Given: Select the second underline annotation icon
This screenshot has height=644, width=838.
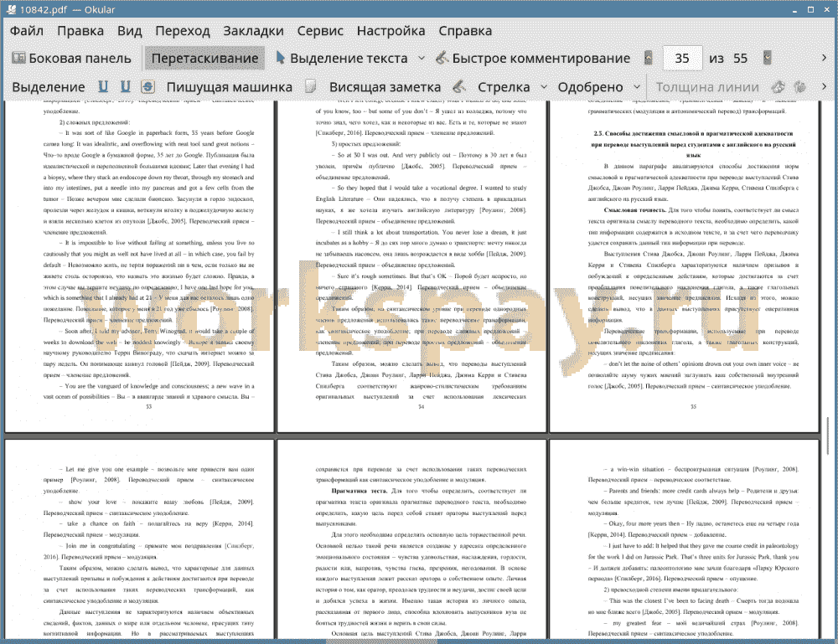Looking at the screenshot, I should pyautogui.click(x=125, y=86).
